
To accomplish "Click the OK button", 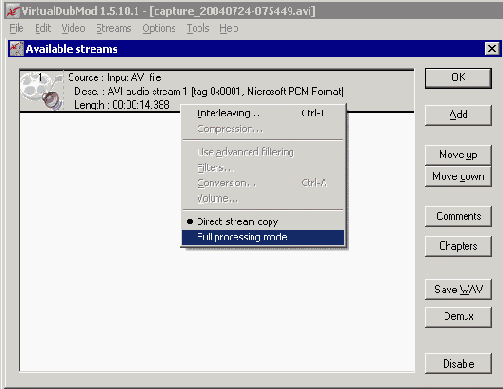I will click(x=458, y=78).
